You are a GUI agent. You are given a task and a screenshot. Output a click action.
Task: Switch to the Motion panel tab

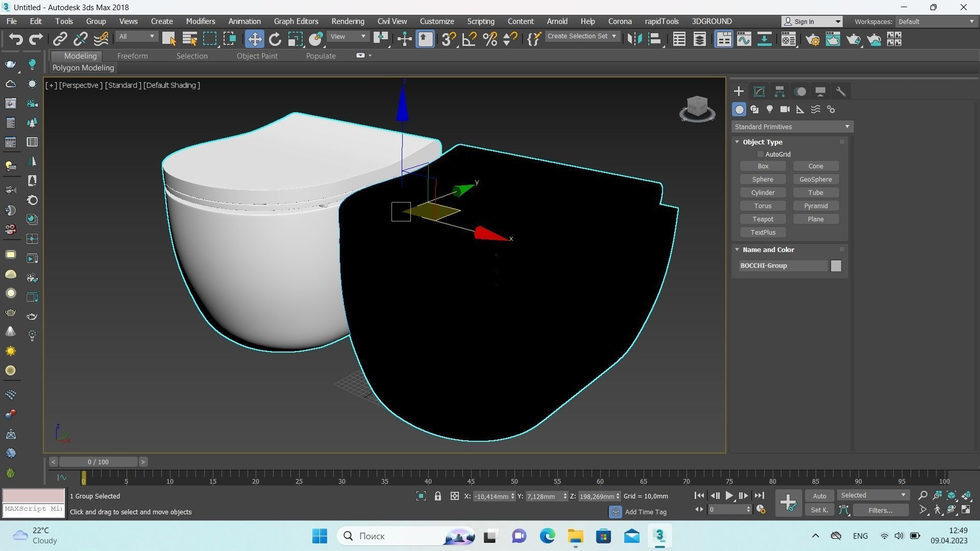tap(800, 92)
